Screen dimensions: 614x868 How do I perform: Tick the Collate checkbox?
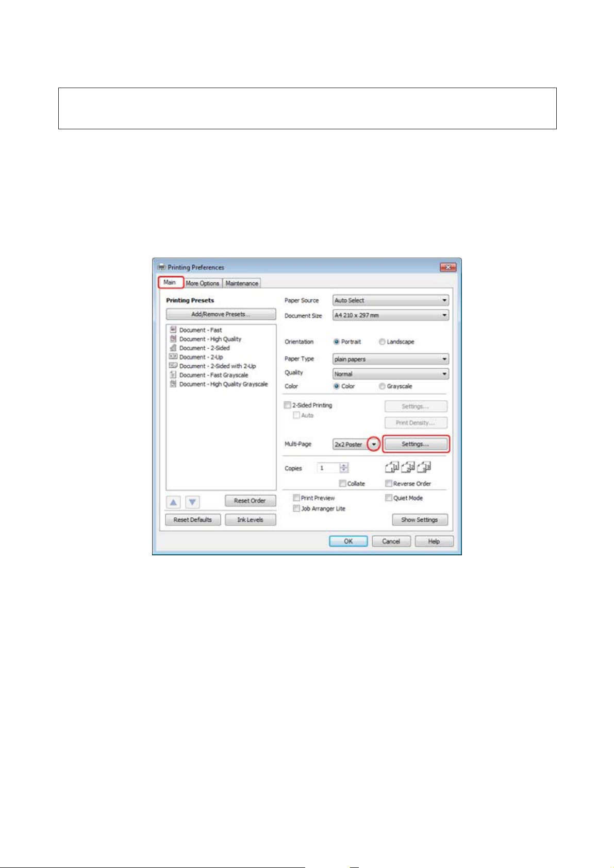342,483
